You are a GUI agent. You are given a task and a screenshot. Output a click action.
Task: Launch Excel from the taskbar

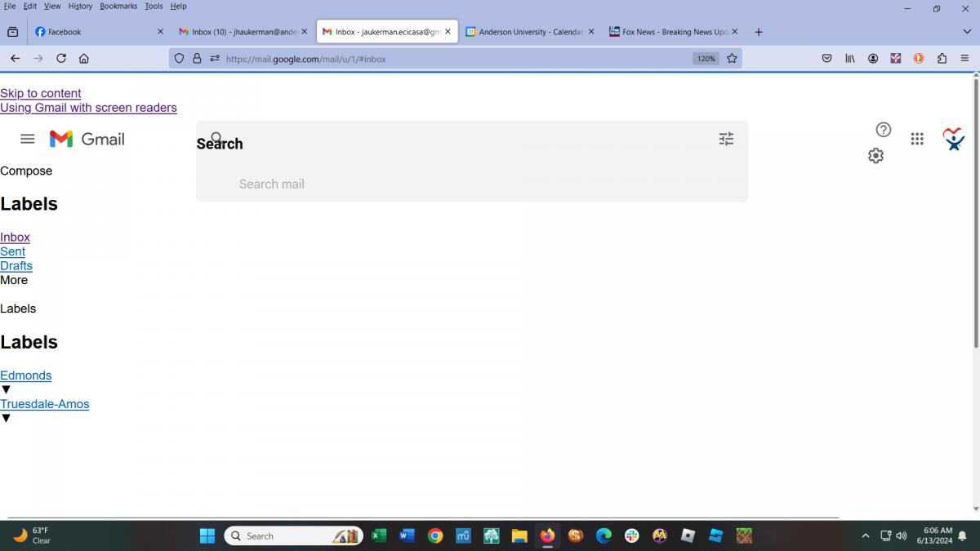click(x=379, y=536)
